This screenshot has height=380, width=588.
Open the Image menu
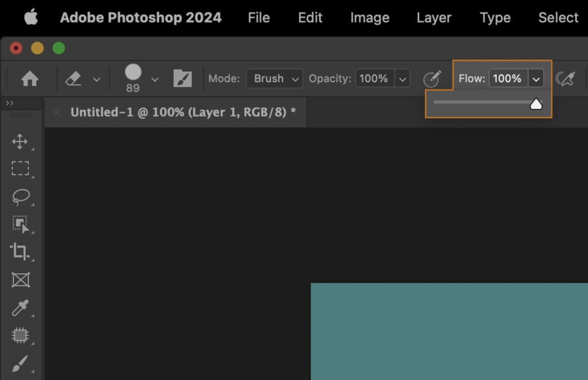(369, 17)
